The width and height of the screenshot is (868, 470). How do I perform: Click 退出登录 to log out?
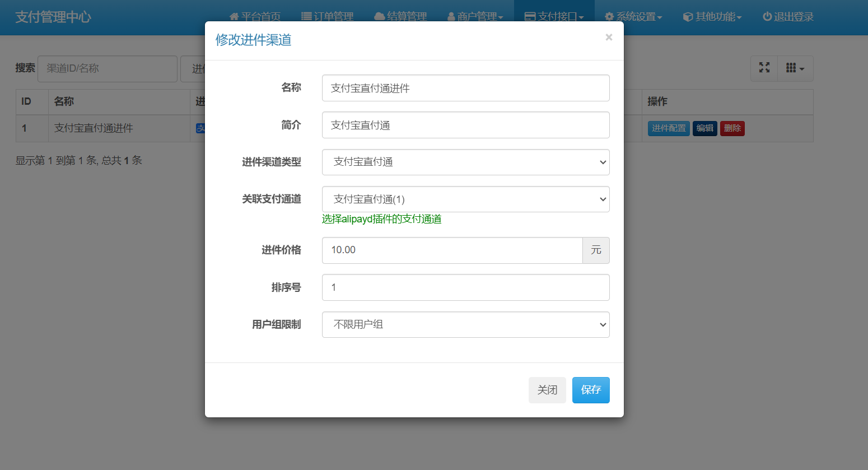click(788, 17)
